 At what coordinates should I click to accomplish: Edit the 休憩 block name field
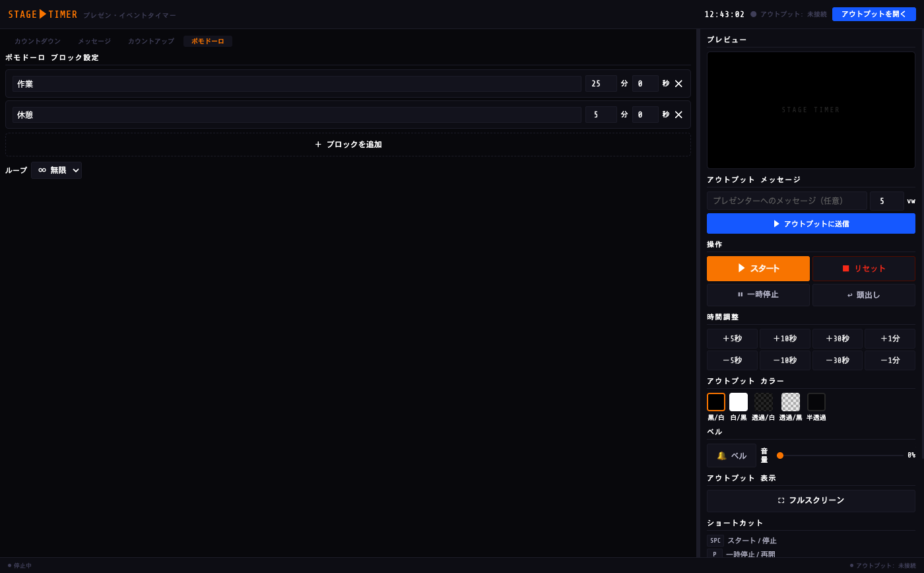[296, 115]
